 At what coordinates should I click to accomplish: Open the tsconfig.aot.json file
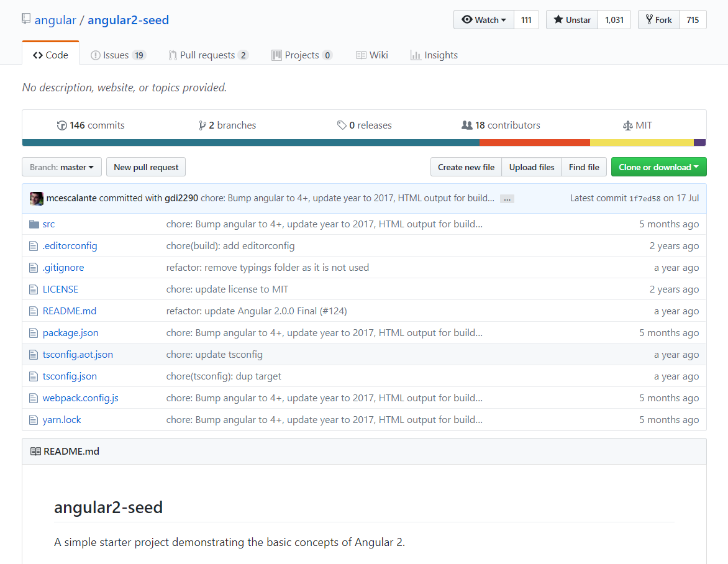78,355
